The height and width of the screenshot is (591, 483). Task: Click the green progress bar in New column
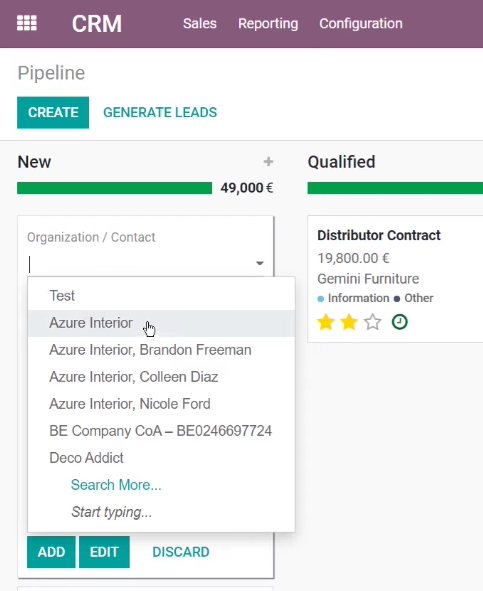point(114,188)
